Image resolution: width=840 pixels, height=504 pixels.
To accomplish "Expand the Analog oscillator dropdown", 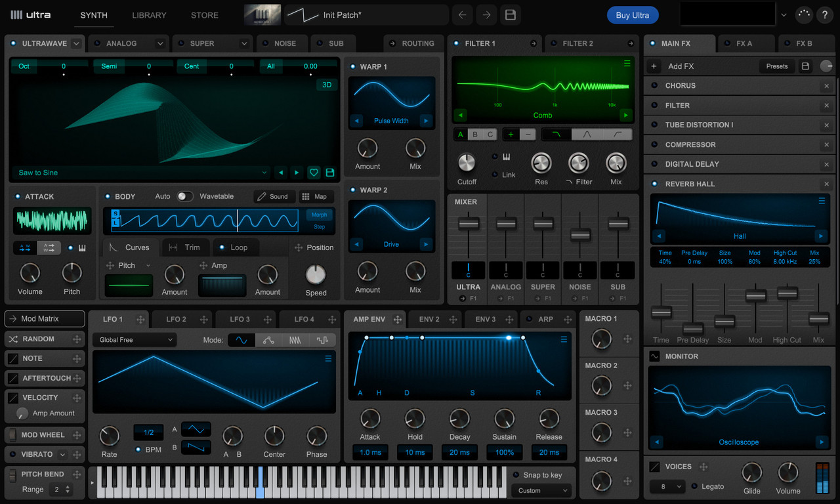I will tap(160, 43).
